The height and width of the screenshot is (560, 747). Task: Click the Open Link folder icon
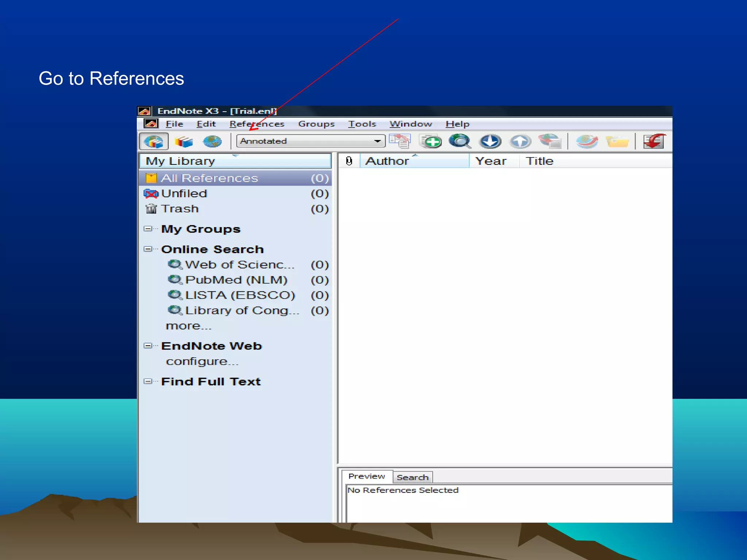coord(617,141)
